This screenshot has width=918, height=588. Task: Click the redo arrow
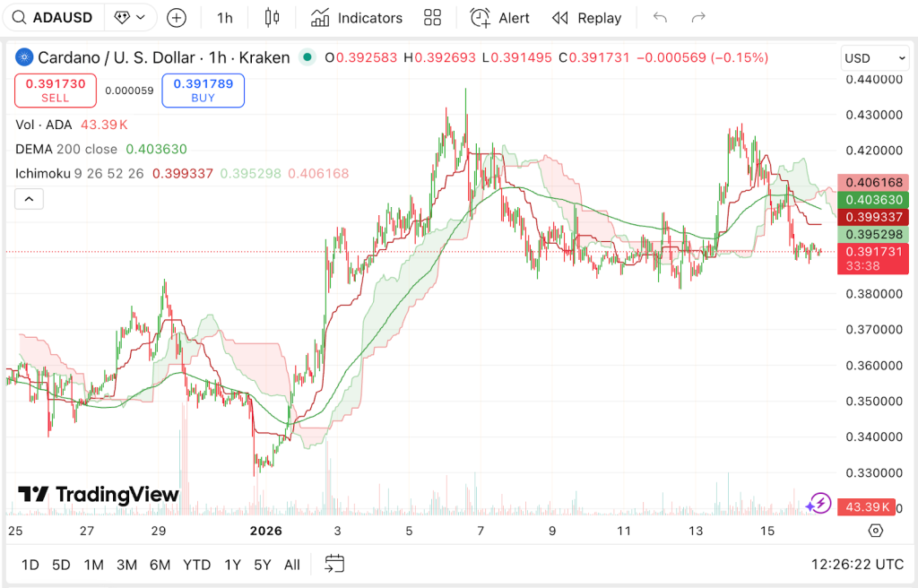point(698,18)
